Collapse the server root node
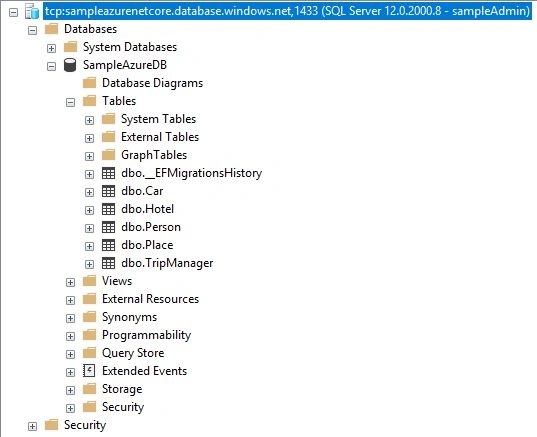 tap(13, 13)
